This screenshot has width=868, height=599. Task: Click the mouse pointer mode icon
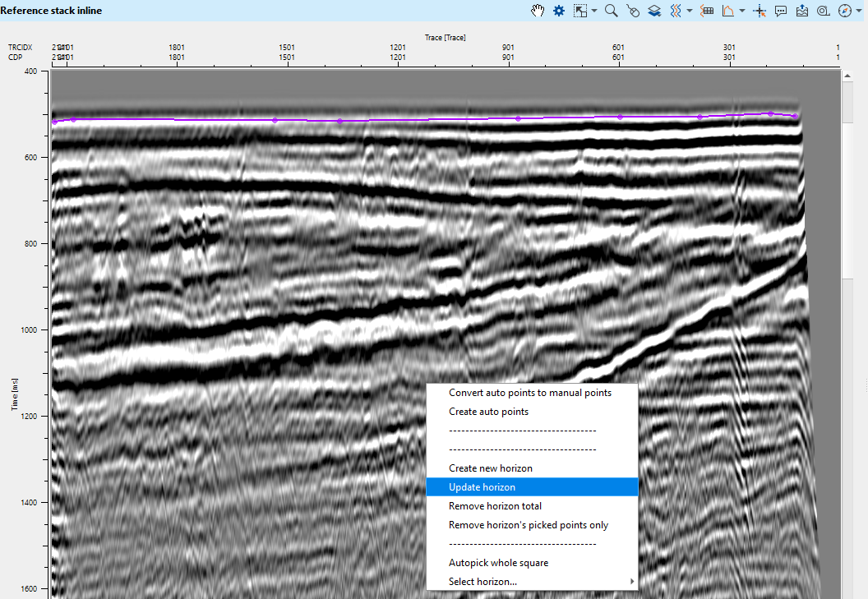(633, 11)
